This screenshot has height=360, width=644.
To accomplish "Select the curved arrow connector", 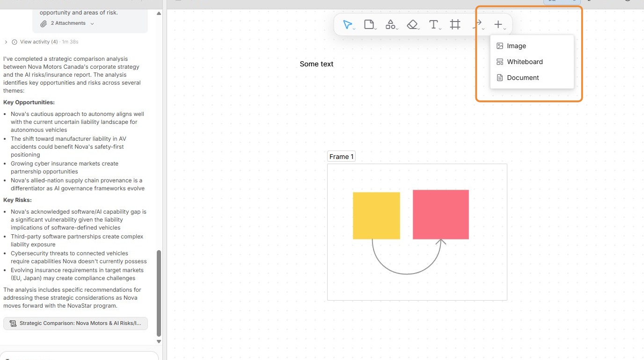I will (x=406, y=274).
